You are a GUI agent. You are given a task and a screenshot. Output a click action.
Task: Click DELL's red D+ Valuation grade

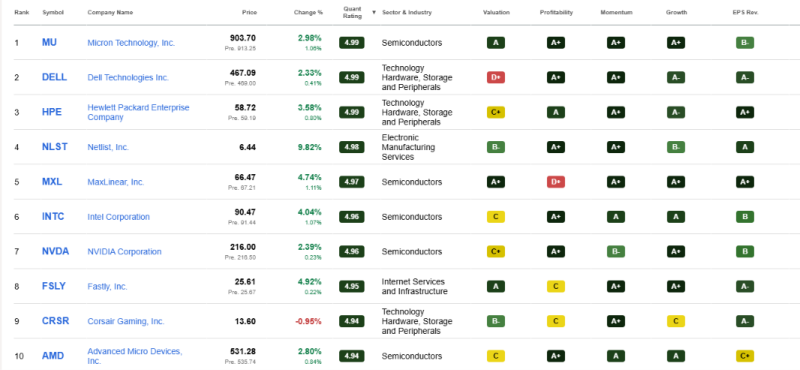[x=496, y=78]
